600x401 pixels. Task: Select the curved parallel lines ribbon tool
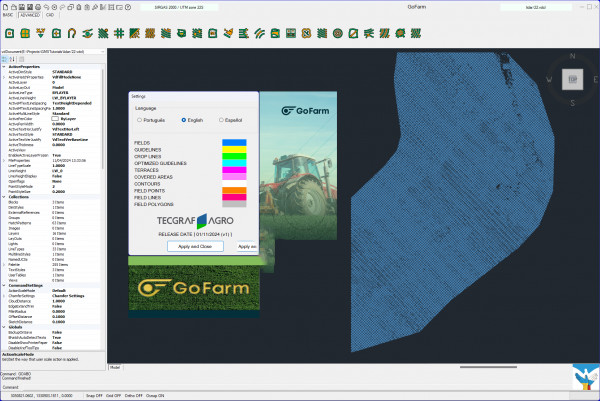coord(259,33)
